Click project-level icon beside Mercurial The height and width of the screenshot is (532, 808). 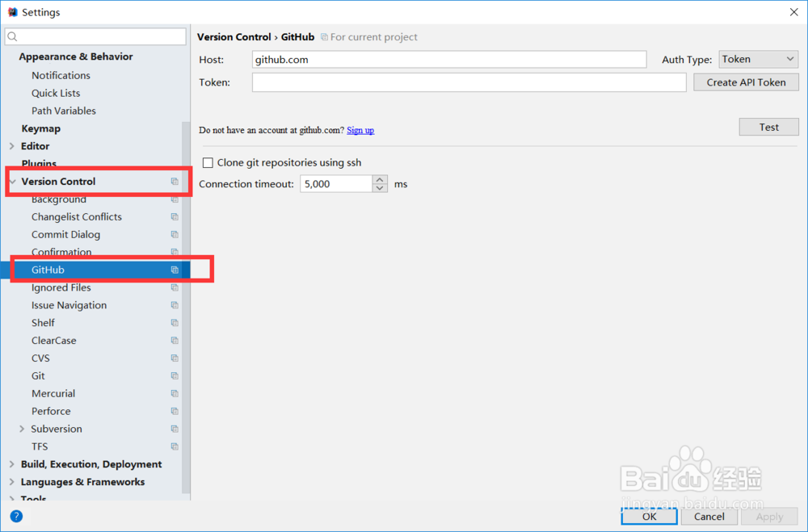175,393
